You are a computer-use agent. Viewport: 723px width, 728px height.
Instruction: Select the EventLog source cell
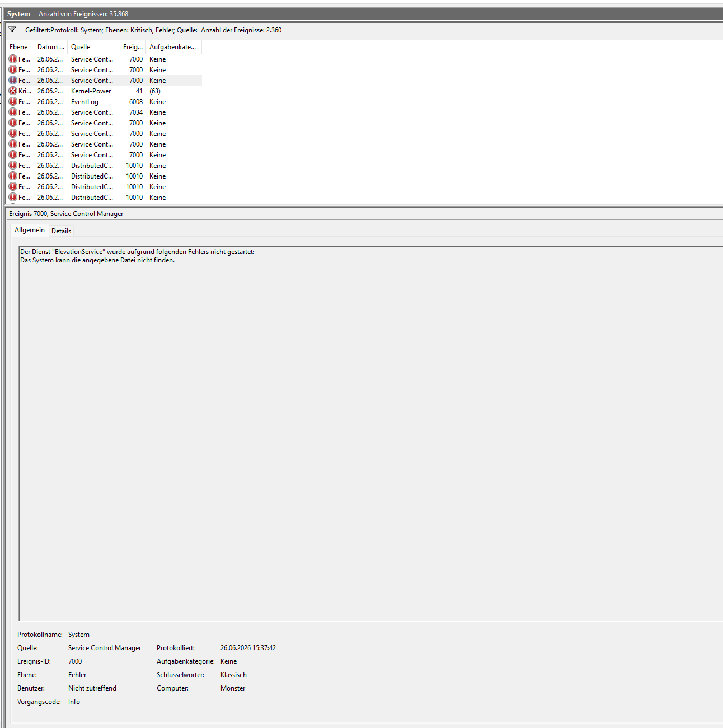[84, 101]
